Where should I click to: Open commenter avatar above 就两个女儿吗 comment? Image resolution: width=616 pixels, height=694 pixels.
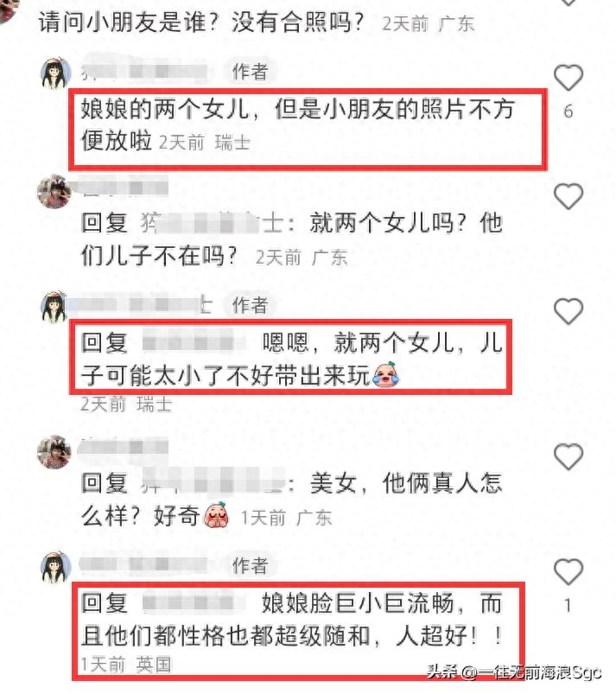[54, 191]
